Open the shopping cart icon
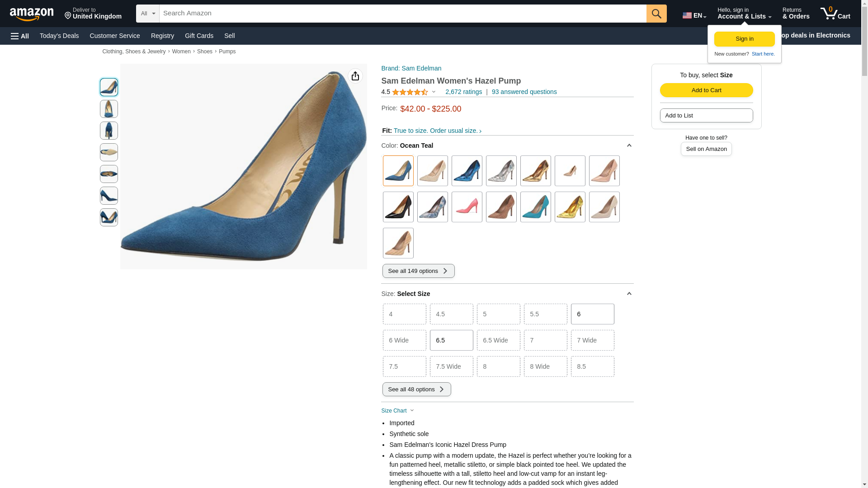This screenshot has width=868, height=488. coord(835,14)
